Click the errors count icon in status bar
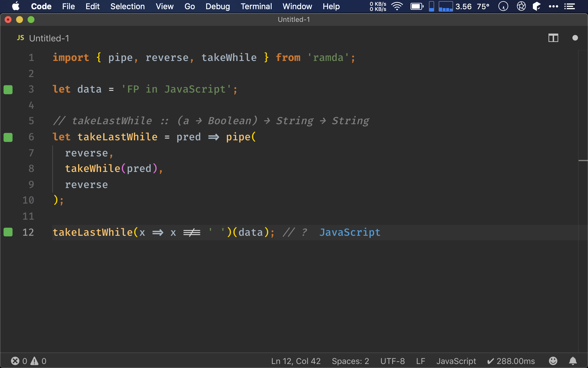The image size is (588, 368). pyautogui.click(x=15, y=361)
